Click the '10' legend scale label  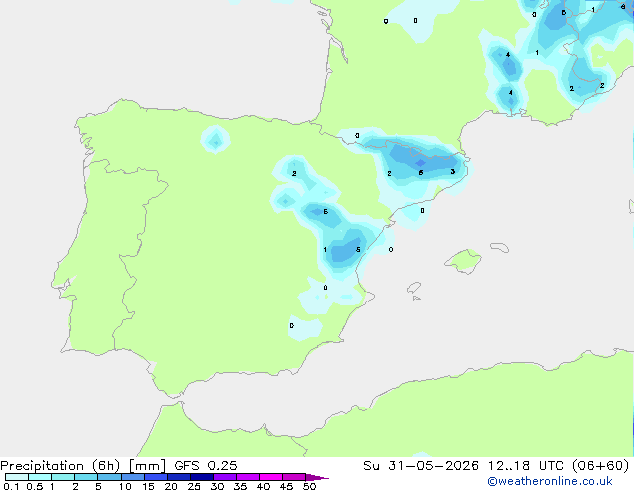125,486
